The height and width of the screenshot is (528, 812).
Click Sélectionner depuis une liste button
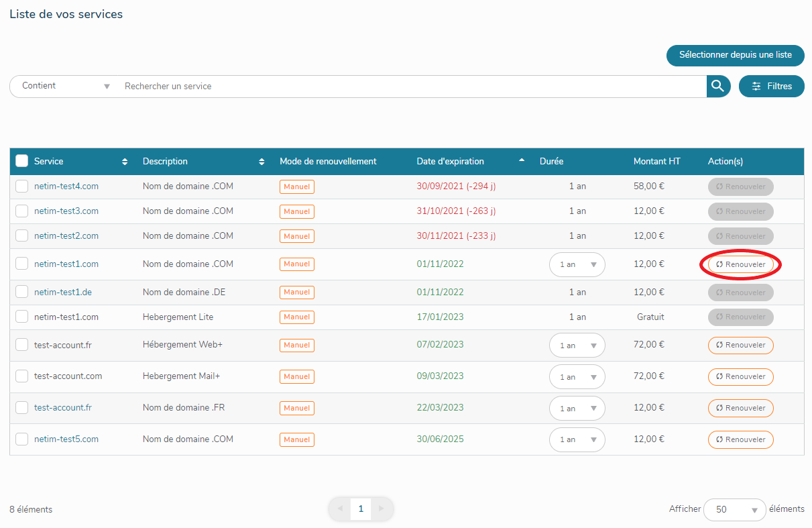coord(735,55)
